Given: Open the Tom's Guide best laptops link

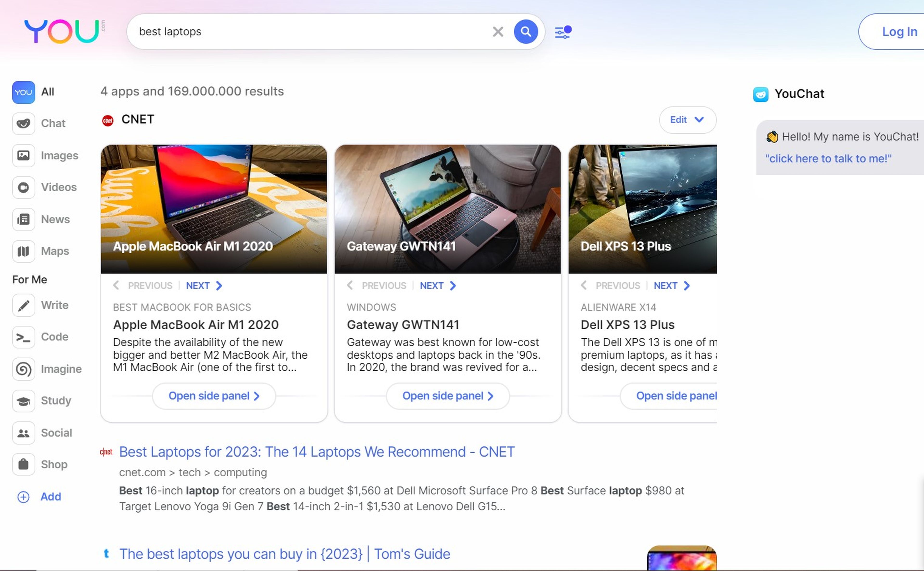Looking at the screenshot, I should pyautogui.click(x=285, y=554).
